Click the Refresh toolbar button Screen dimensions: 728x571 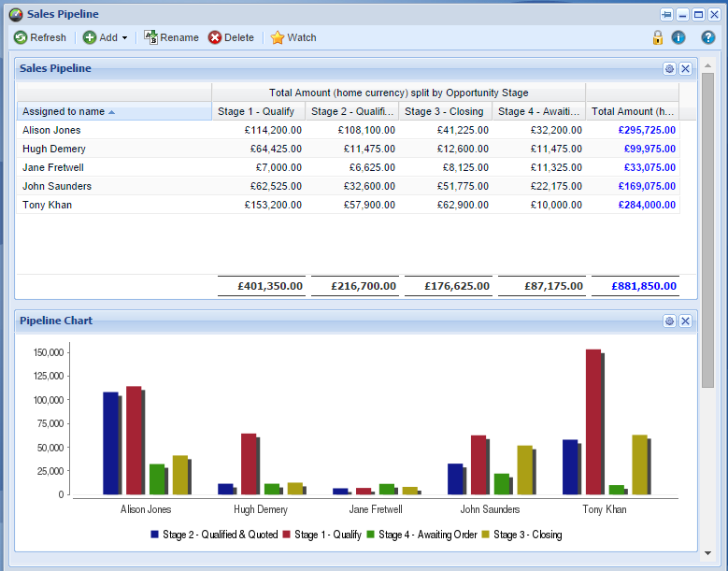pyautogui.click(x=40, y=37)
